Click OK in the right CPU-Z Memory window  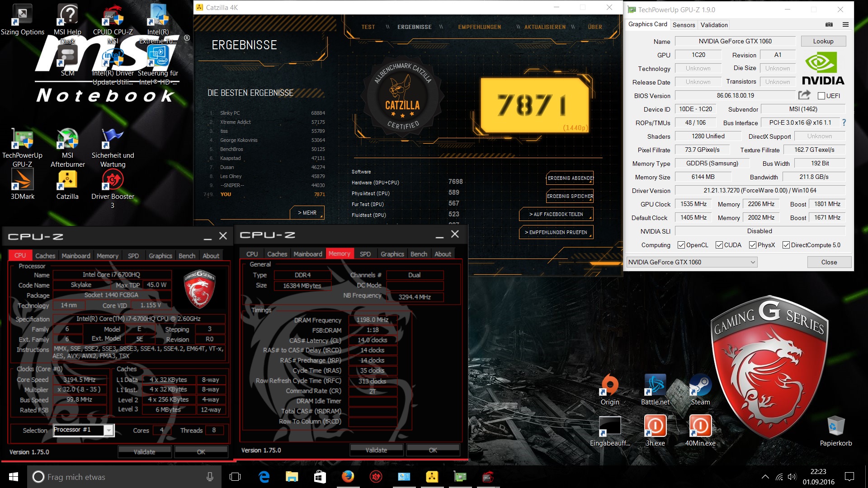(x=433, y=450)
